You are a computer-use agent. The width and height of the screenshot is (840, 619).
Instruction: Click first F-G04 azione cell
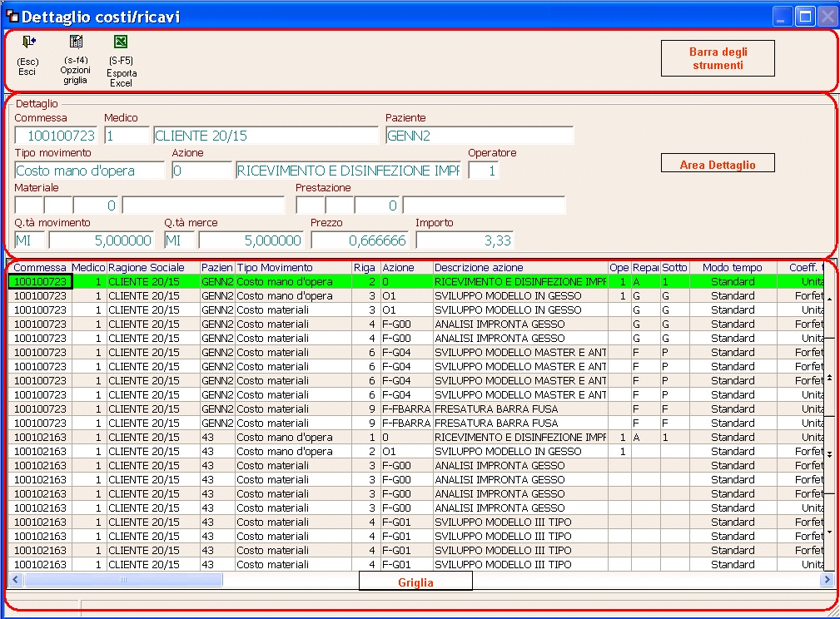[406, 352]
